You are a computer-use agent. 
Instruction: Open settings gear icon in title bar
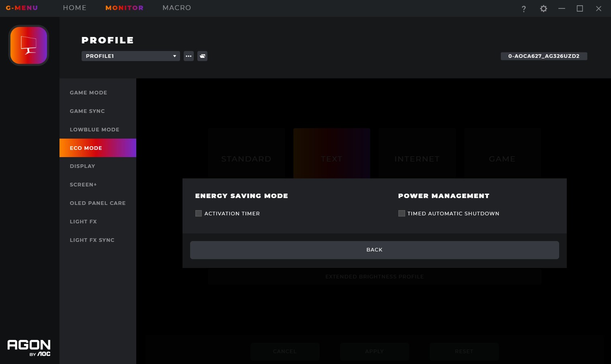[x=543, y=8]
